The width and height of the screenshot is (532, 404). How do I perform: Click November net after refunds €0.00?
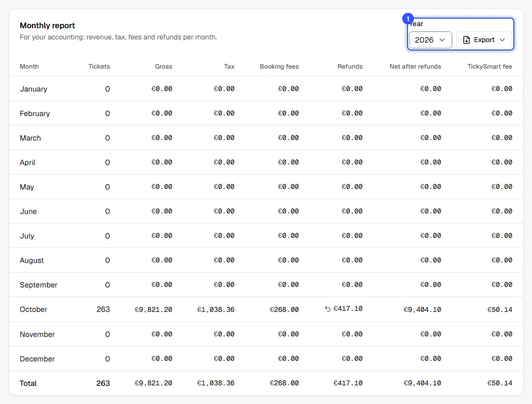430,334
